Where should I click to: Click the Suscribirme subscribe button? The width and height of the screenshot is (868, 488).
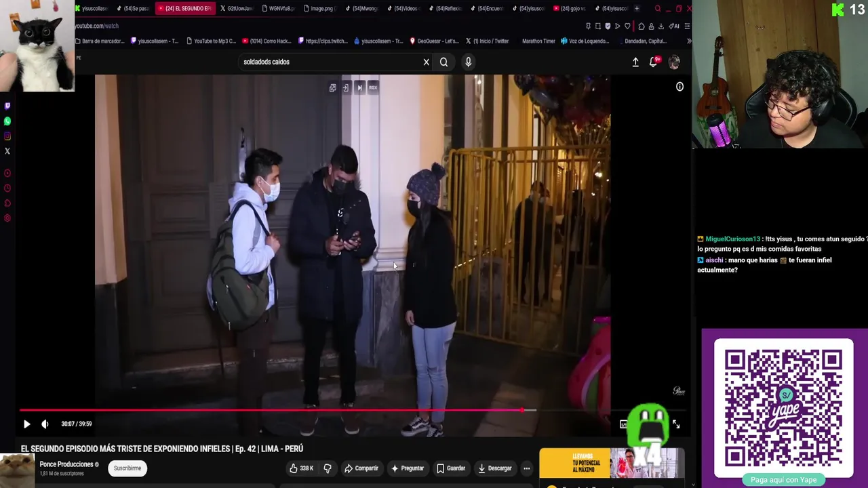tap(127, 468)
